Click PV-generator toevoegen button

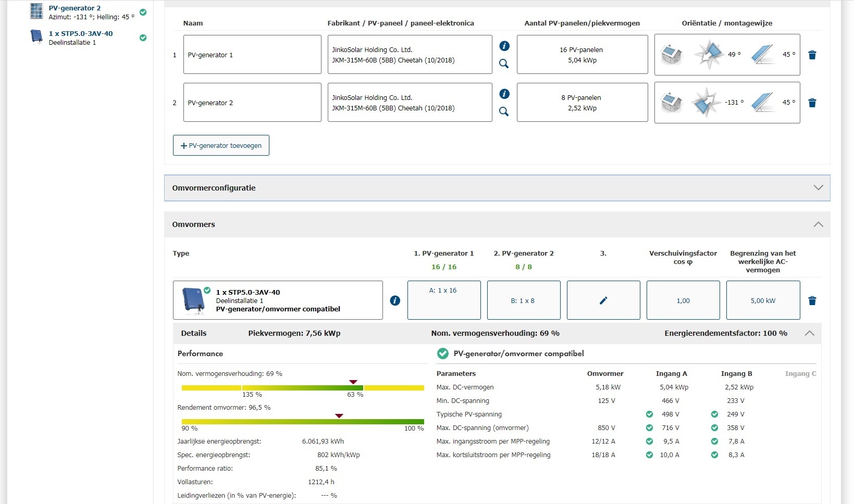pos(221,146)
